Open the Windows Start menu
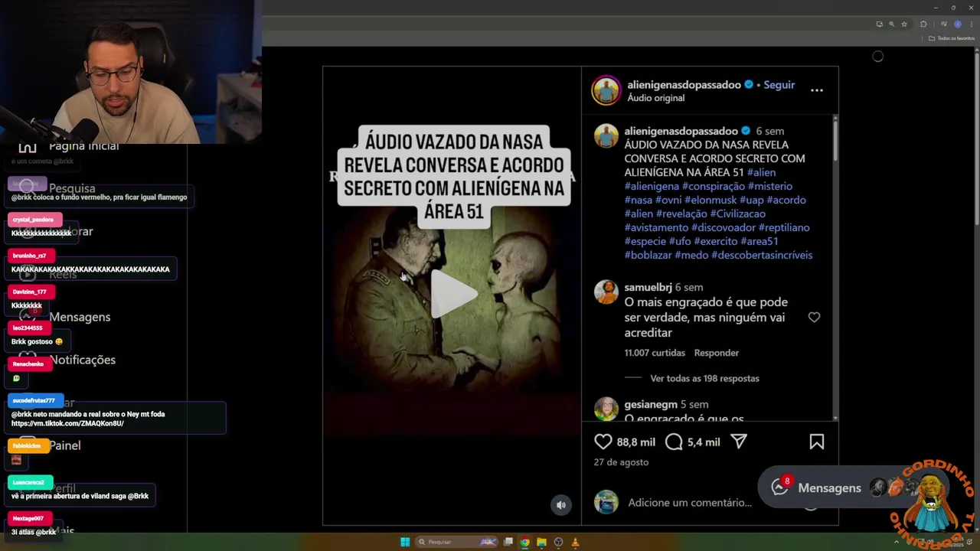Viewport: 980px width, 551px height. coord(405,542)
